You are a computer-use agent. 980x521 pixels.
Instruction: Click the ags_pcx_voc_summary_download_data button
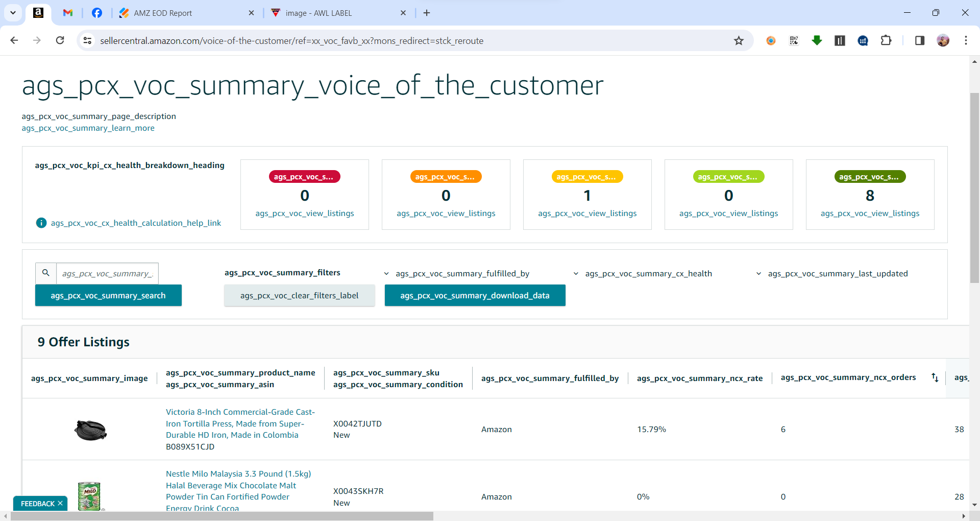click(x=475, y=295)
